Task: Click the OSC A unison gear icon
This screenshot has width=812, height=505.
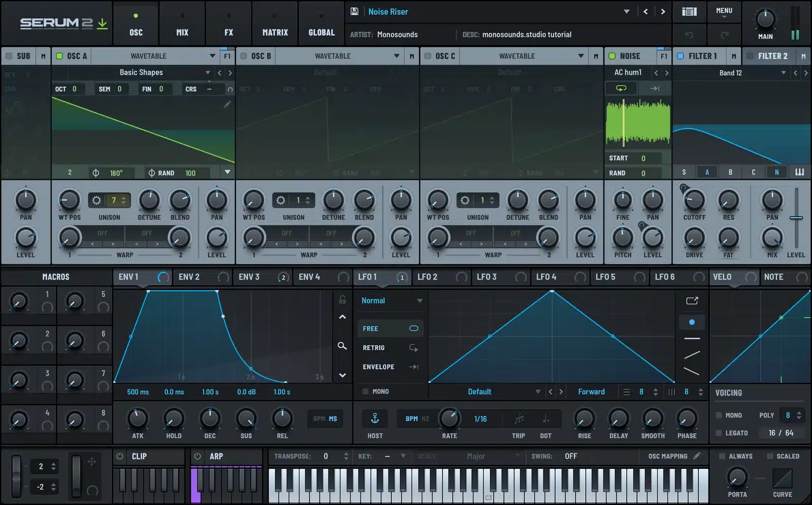Action: click(96, 200)
